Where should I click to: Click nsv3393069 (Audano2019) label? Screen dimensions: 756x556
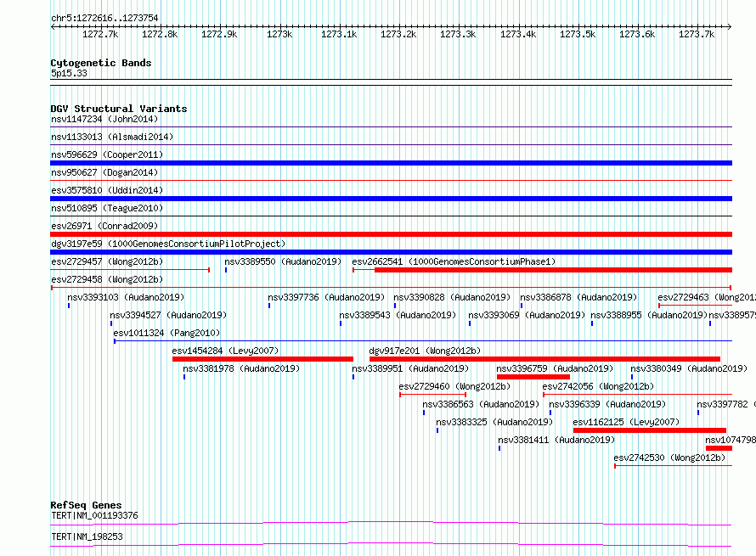(527, 315)
